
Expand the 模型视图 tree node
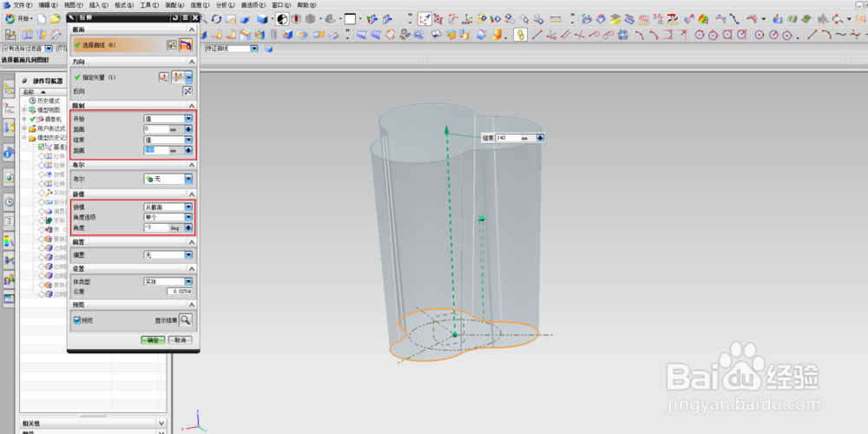tap(23, 109)
